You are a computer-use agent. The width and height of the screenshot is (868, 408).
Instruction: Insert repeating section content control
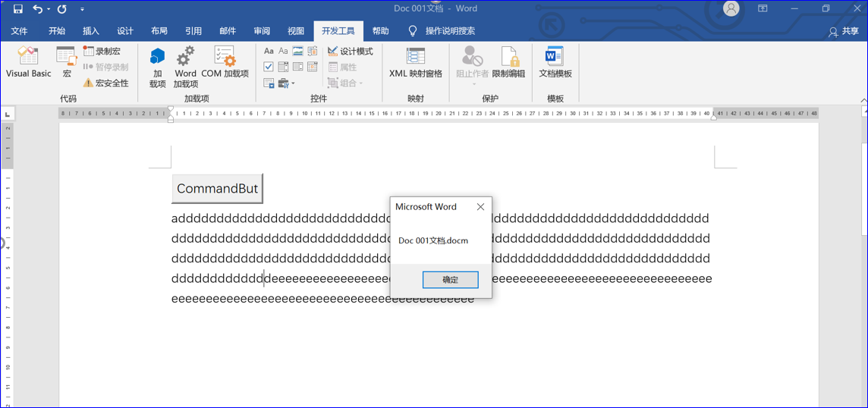(x=269, y=83)
